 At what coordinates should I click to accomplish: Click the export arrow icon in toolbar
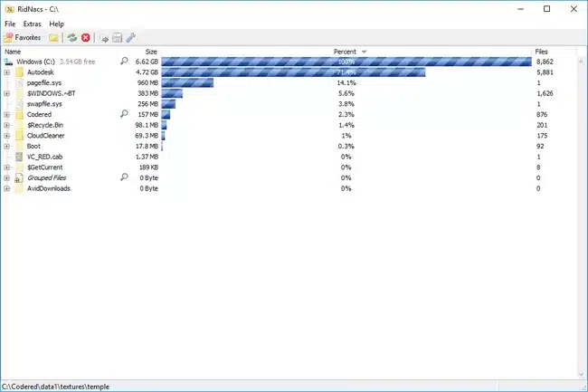pos(105,37)
